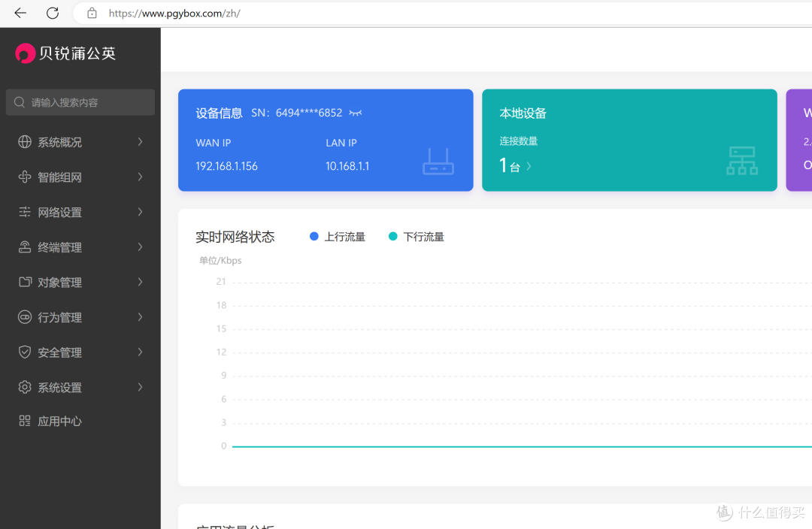Open the 智能组网 menu
This screenshot has width=812, height=529.
click(80, 177)
